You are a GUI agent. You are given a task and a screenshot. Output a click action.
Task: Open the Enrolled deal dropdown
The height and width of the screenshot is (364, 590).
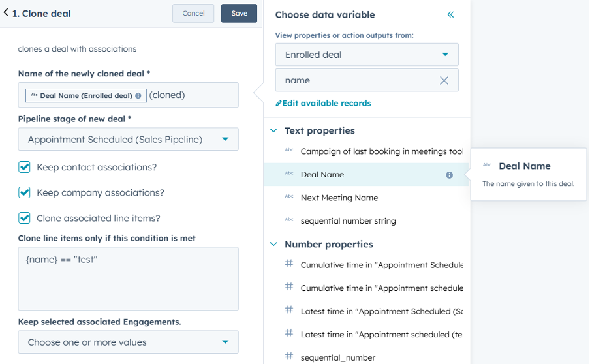(366, 55)
